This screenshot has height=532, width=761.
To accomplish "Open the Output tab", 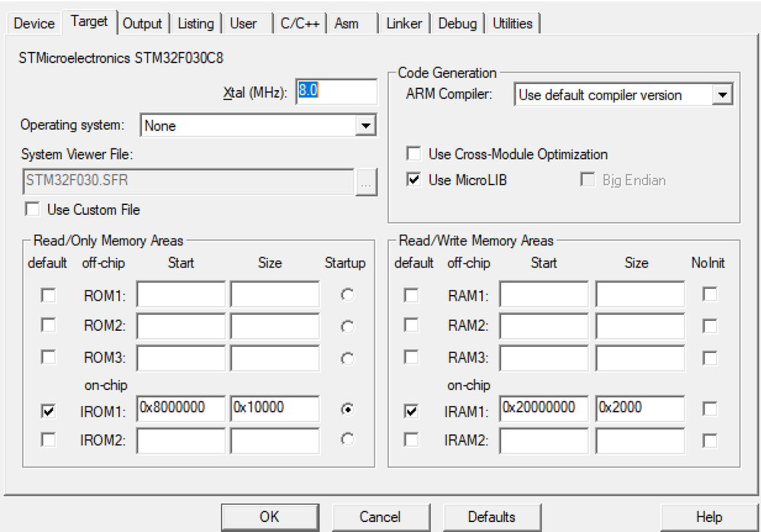I will [142, 24].
